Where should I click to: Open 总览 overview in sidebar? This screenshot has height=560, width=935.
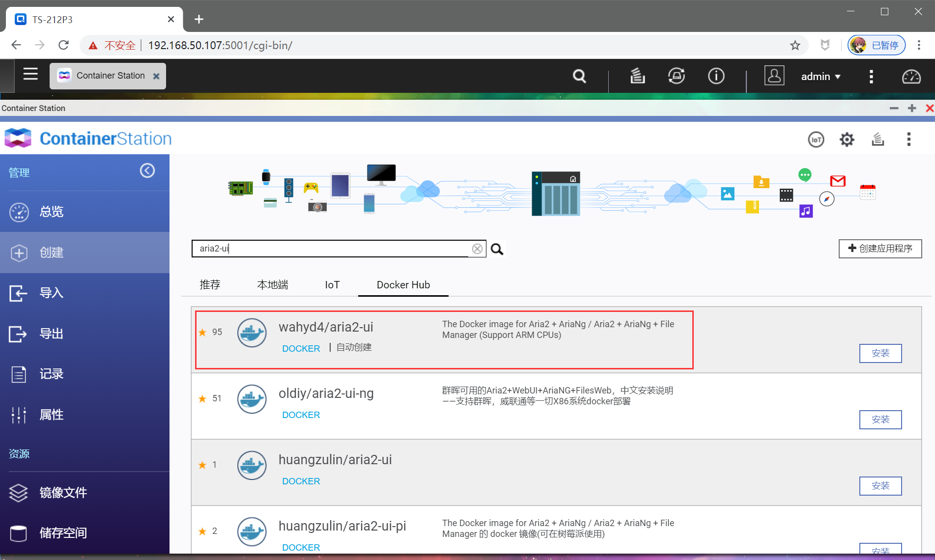click(x=85, y=212)
